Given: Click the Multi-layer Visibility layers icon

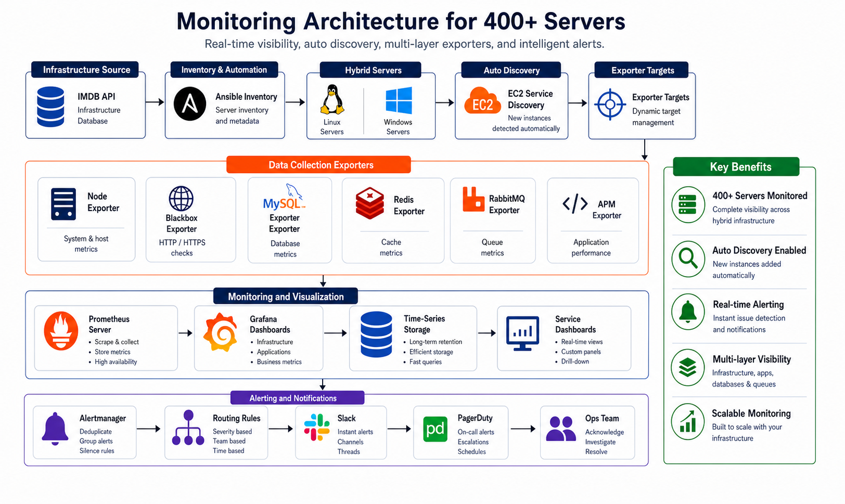Looking at the screenshot, I should (688, 367).
